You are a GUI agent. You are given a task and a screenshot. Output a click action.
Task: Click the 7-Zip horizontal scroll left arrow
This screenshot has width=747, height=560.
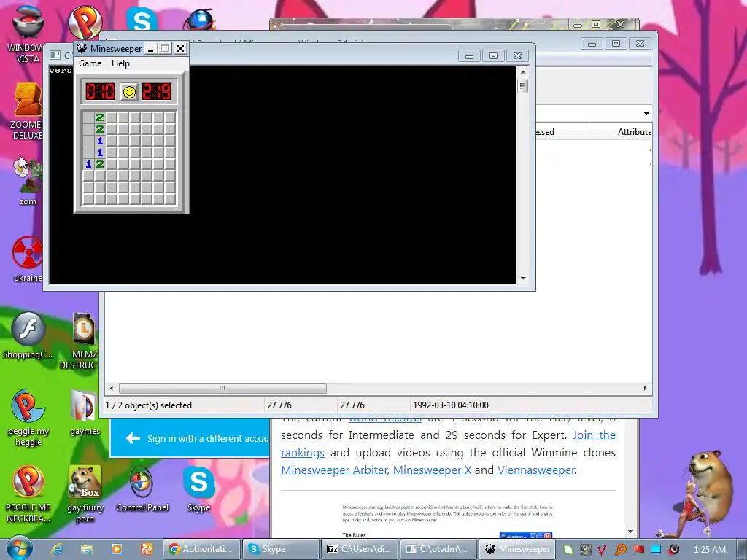[x=112, y=388]
